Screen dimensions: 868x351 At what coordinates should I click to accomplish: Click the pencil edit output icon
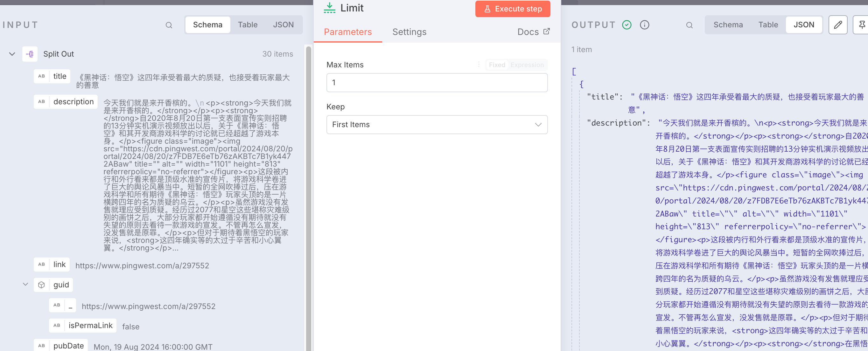click(838, 25)
